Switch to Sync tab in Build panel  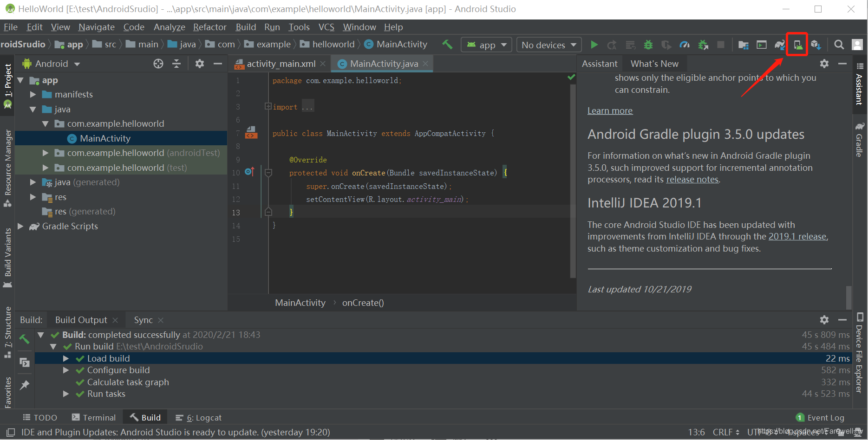[143, 320]
